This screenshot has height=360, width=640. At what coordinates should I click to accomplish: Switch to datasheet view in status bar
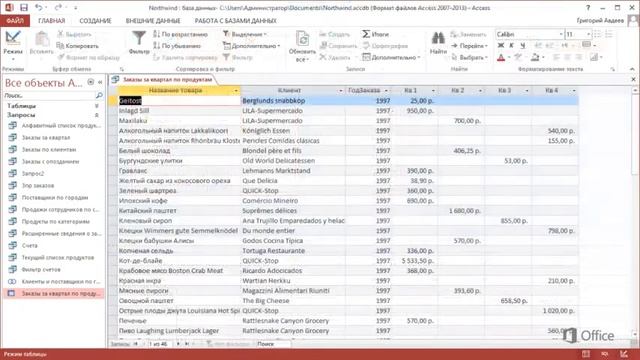click(x=586, y=354)
